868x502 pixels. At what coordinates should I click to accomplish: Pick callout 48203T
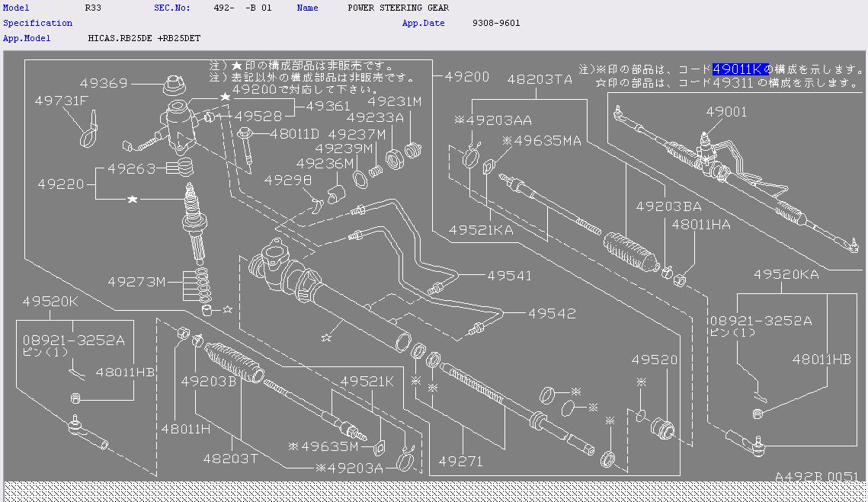230,459
